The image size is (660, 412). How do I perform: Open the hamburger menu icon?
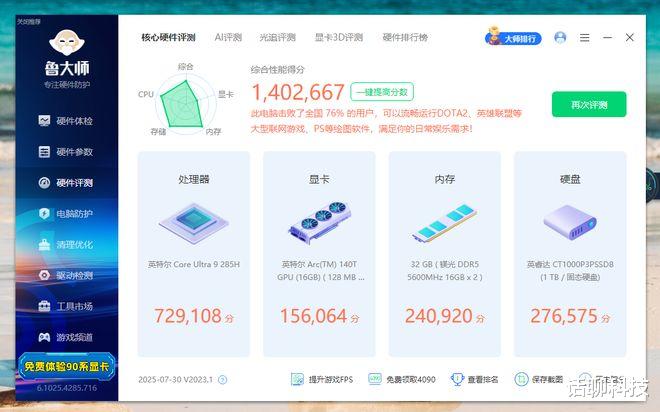pos(585,37)
